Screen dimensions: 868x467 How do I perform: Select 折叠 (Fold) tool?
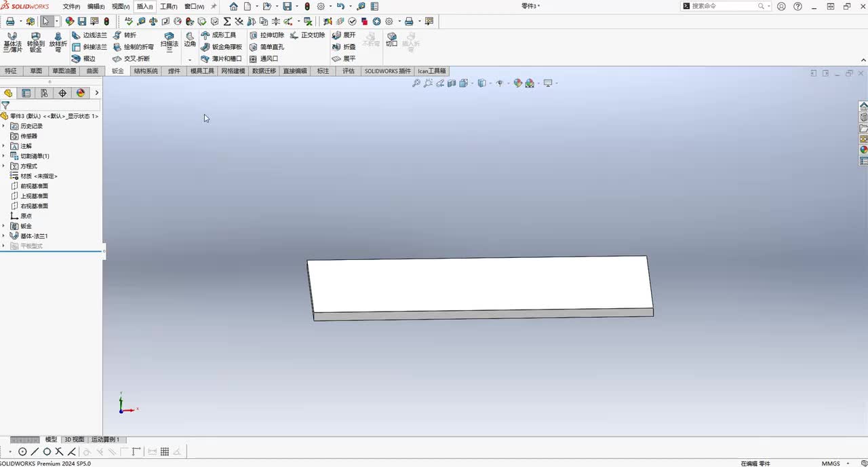[344, 47]
